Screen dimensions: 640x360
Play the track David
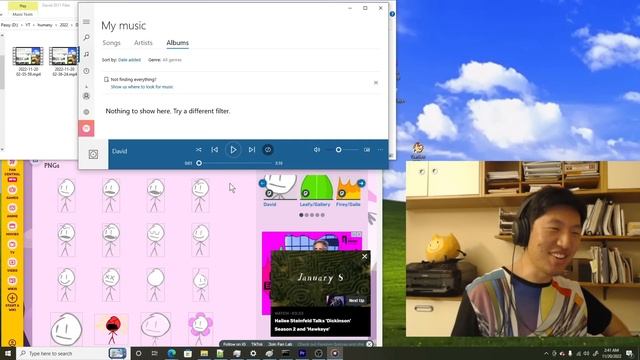tap(233, 150)
